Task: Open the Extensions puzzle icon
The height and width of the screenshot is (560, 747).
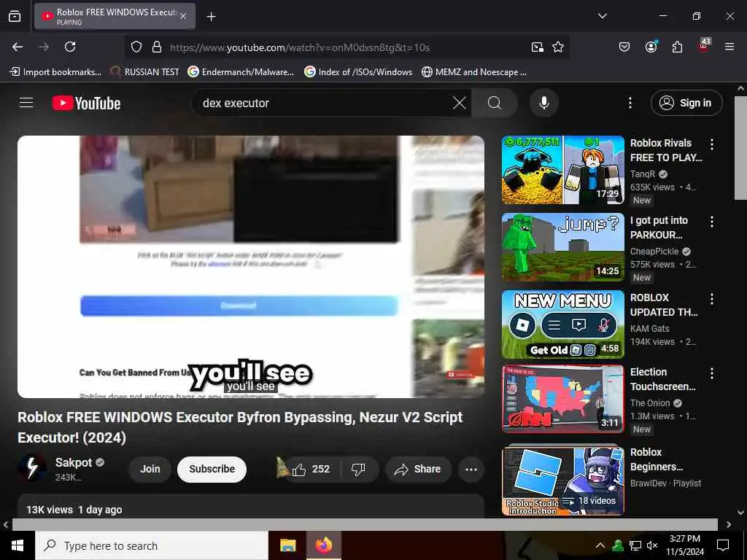Action: (x=677, y=47)
